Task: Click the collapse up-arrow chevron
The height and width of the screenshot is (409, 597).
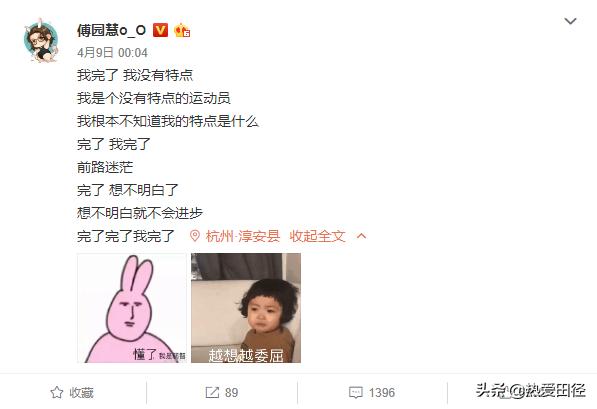Action: pos(361,236)
